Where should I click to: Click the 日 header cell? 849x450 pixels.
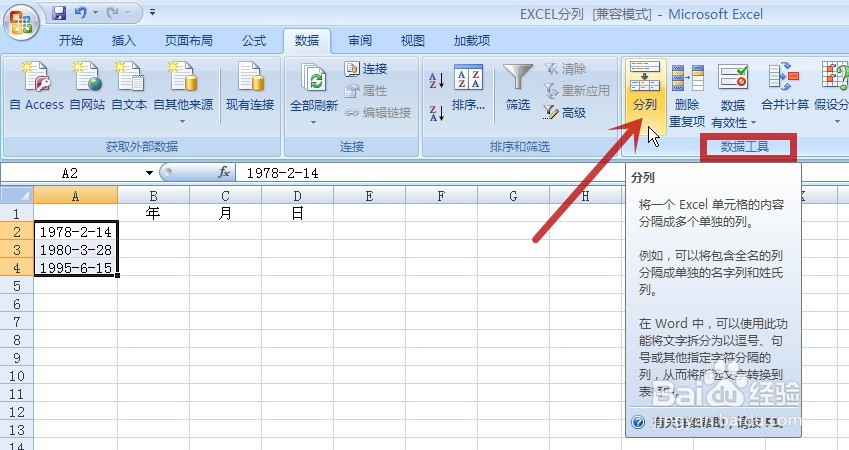[297, 213]
